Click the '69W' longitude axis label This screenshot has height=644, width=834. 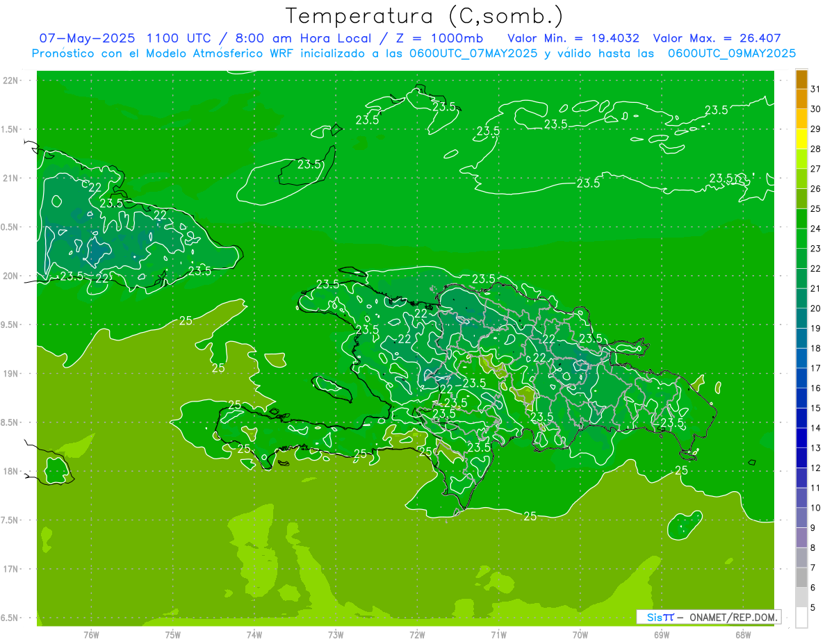(x=662, y=634)
